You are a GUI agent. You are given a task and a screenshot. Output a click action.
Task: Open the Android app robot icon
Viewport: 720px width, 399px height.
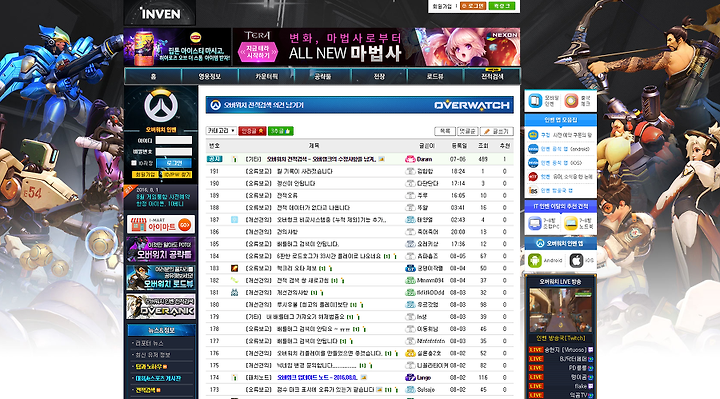[534, 260]
